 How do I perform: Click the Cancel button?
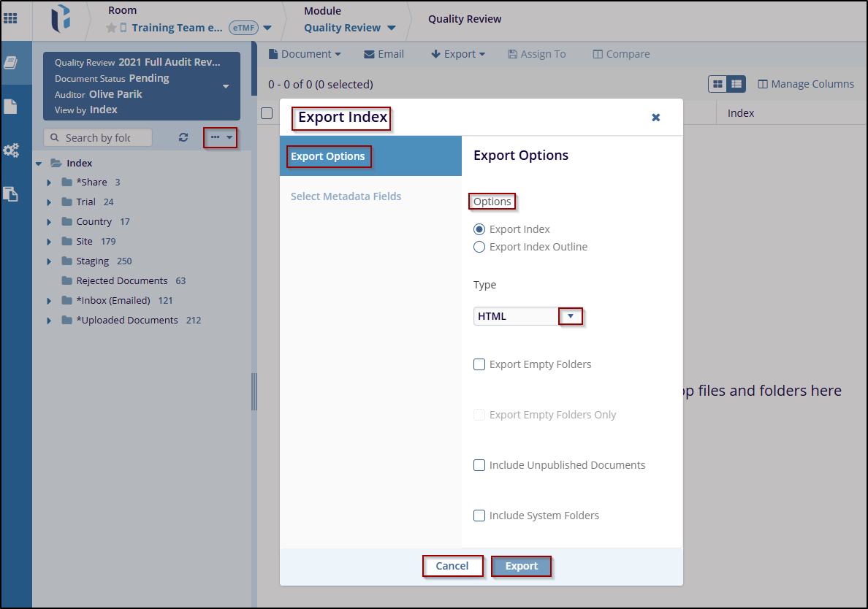click(x=452, y=566)
